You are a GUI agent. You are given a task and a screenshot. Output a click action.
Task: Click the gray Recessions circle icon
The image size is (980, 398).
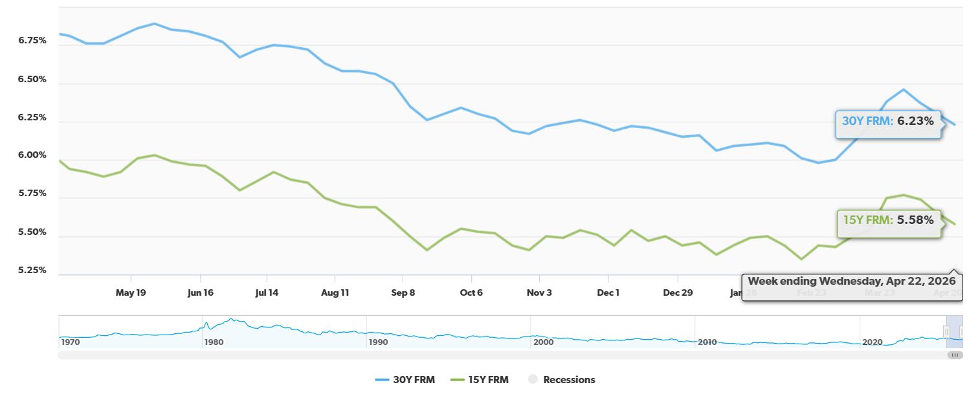pos(533,380)
